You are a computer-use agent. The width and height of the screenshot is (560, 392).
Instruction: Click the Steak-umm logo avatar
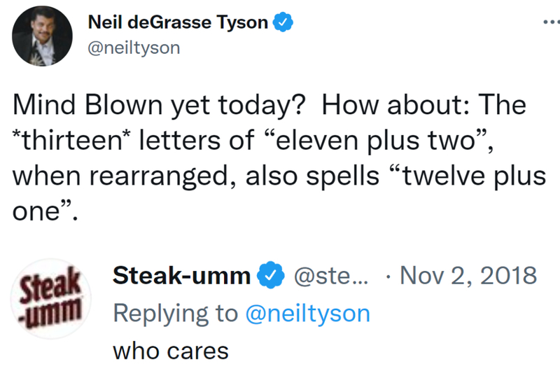(50, 299)
